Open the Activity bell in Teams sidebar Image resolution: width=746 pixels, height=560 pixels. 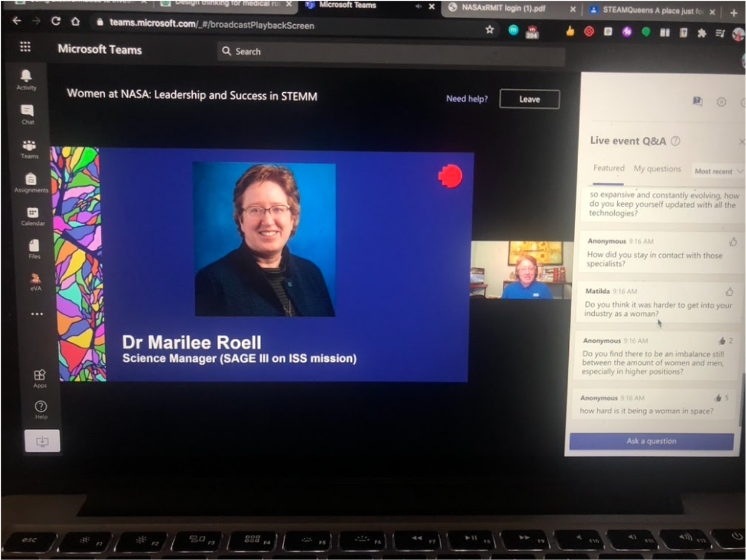[x=26, y=79]
